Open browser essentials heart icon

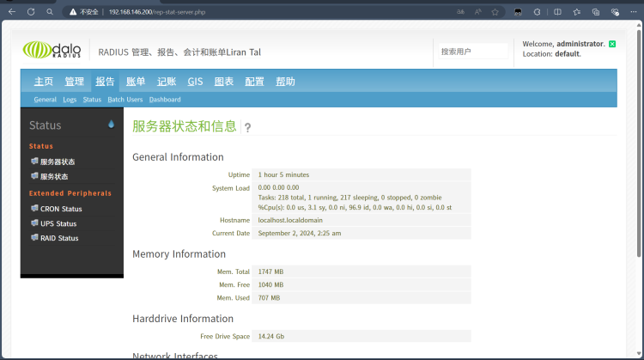(x=615, y=12)
